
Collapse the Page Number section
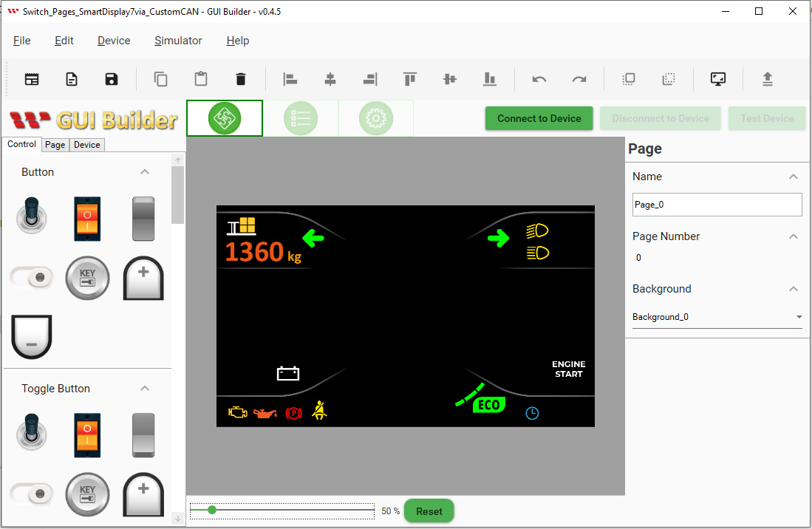coord(794,236)
